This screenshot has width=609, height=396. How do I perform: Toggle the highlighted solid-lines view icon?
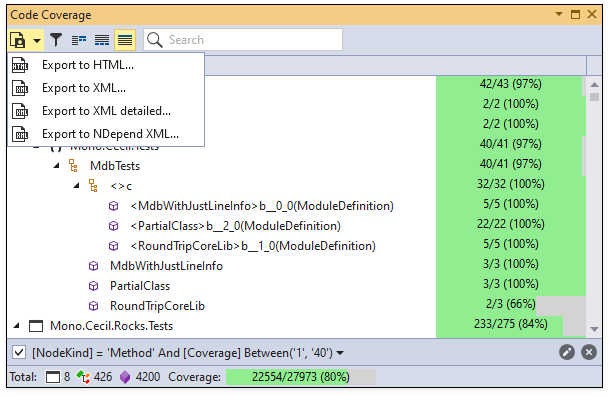tap(125, 40)
